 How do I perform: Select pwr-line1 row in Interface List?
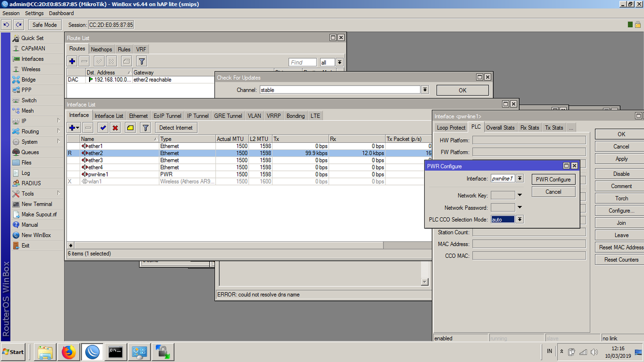coord(249,174)
